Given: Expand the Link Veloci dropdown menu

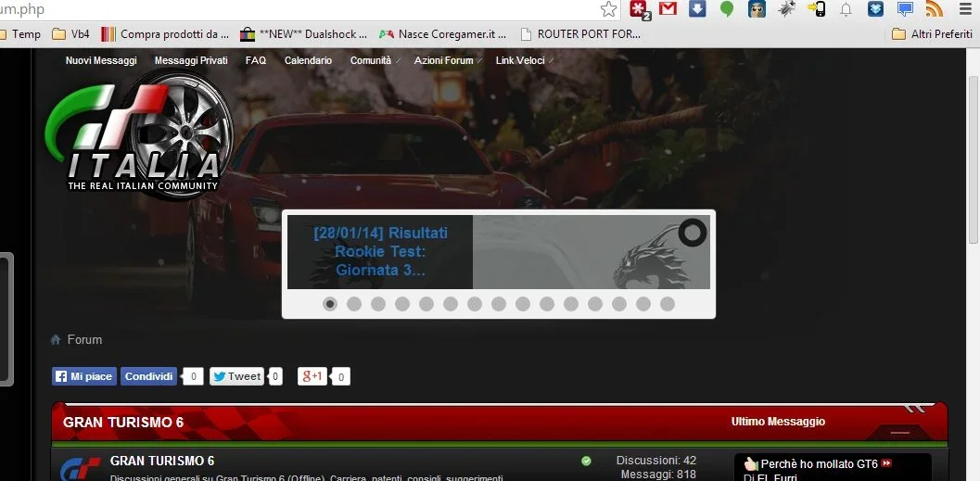Looking at the screenshot, I should [x=524, y=60].
